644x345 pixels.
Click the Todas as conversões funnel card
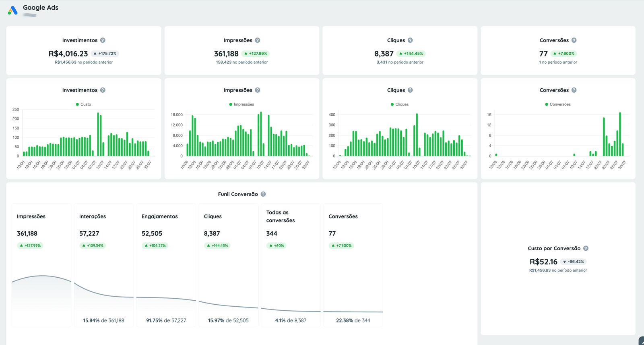click(291, 265)
